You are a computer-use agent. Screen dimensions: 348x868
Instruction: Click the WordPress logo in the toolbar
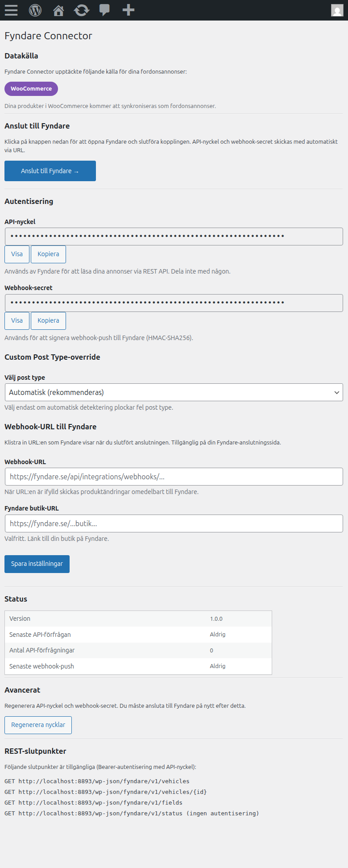(x=35, y=10)
